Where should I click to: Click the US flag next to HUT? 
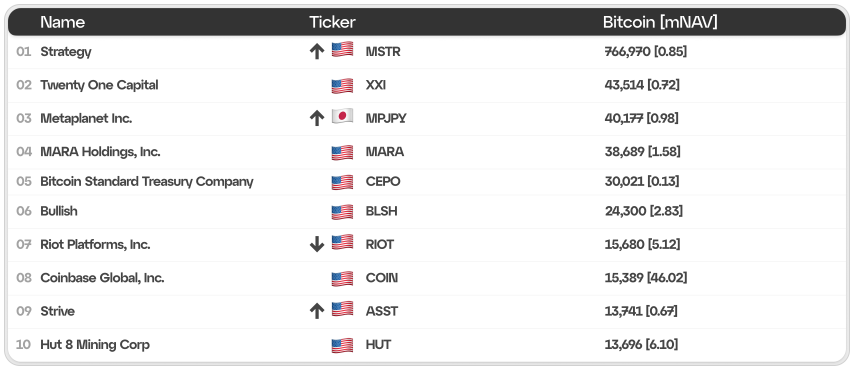(342, 345)
